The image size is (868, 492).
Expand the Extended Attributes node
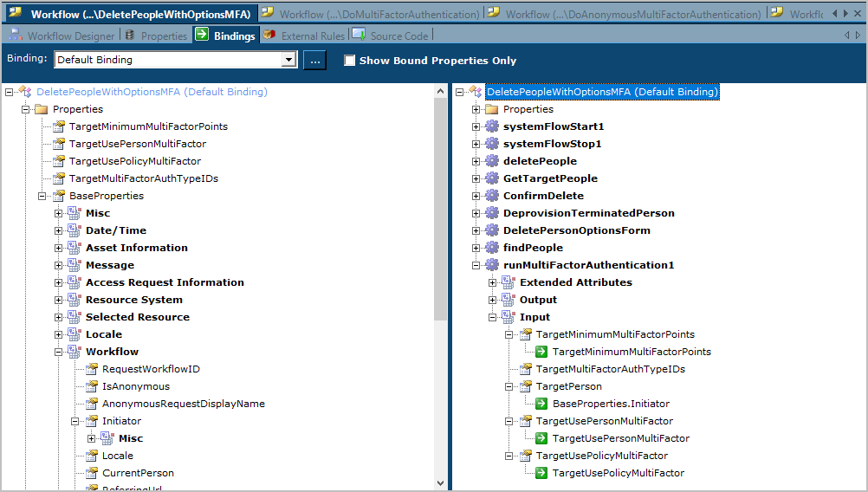tap(492, 282)
